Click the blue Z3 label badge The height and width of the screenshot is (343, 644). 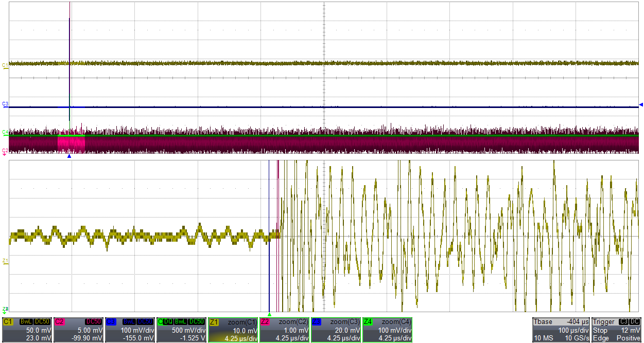[x=317, y=321]
